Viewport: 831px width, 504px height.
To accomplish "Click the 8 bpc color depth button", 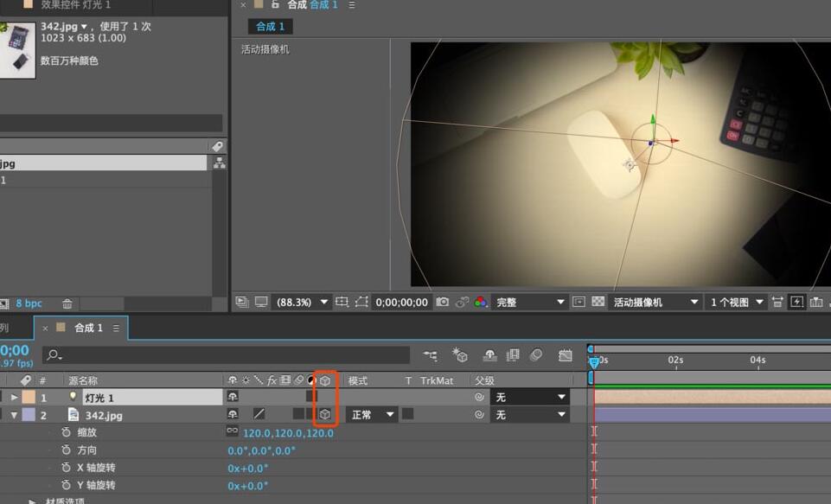I will click(x=29, y=303).
